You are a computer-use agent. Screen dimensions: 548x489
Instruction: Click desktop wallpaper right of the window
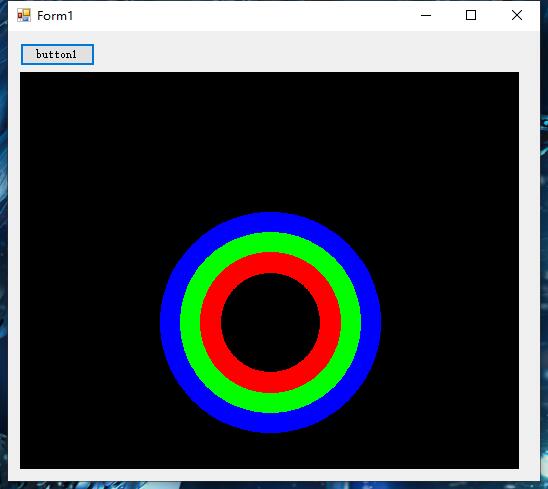544,245
